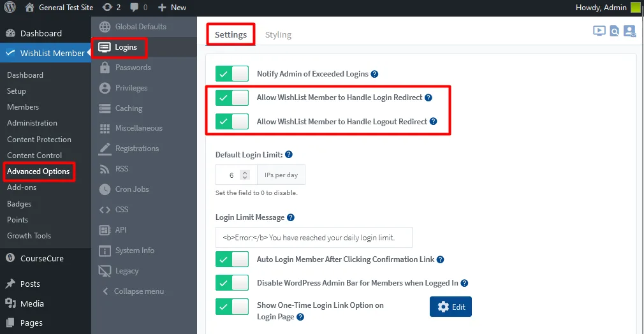
Task: Click the Edit button for One-Time Login Link
Action: [x=451, y=307]
